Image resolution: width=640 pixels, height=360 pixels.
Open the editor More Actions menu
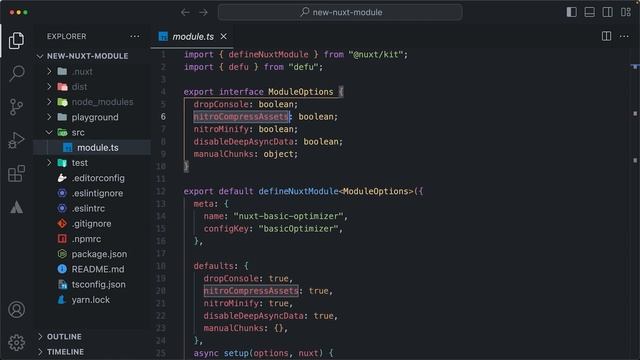[624, 36]
